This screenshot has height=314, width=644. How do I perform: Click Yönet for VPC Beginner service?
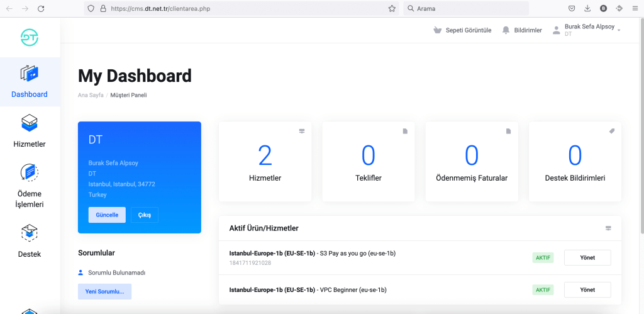[587, 289]
